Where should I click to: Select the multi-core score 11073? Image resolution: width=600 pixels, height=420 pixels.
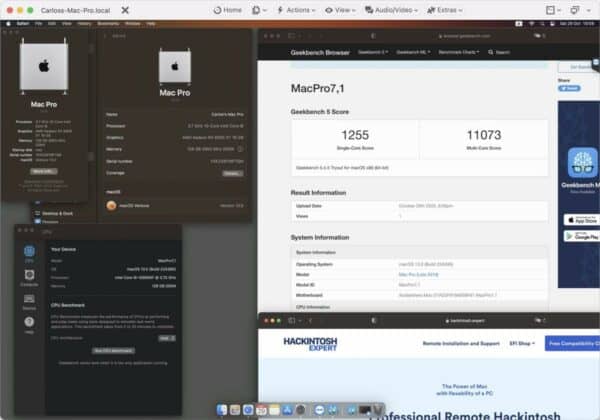(x=484, y=135)
